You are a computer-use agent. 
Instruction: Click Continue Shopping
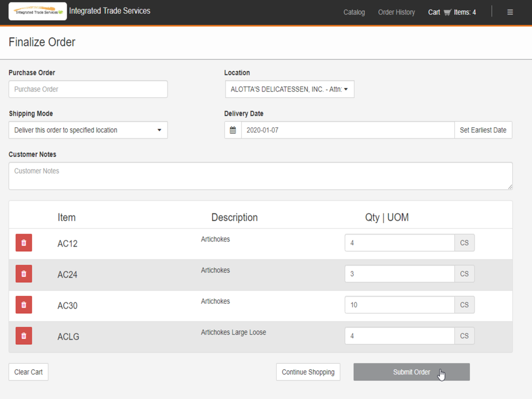308,372
